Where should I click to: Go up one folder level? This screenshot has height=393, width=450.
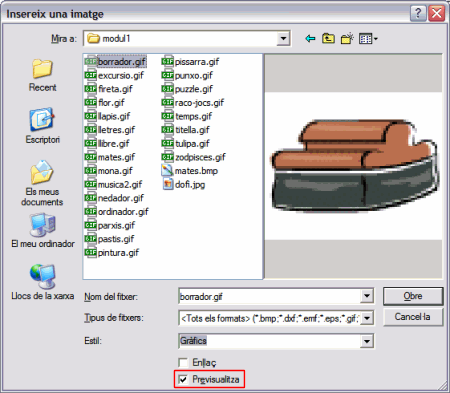328,39
